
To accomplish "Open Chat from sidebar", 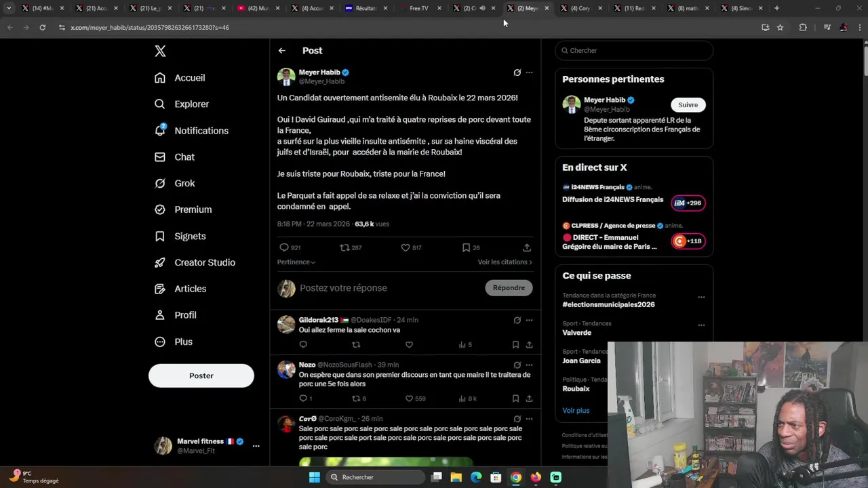I will [x=175, y=157].
